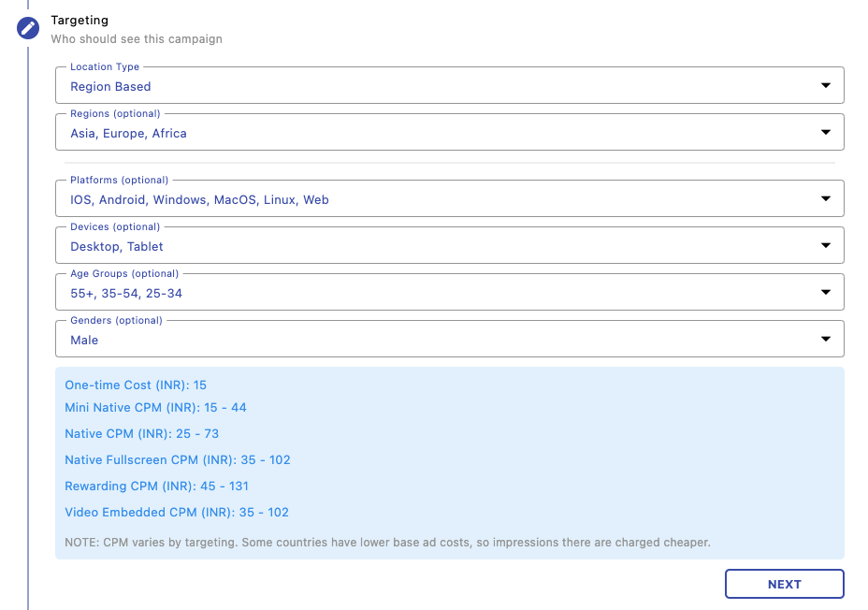Click the pencil icon beside Targeting
This screenshot has width=868, height=610.
click(28, 27)
